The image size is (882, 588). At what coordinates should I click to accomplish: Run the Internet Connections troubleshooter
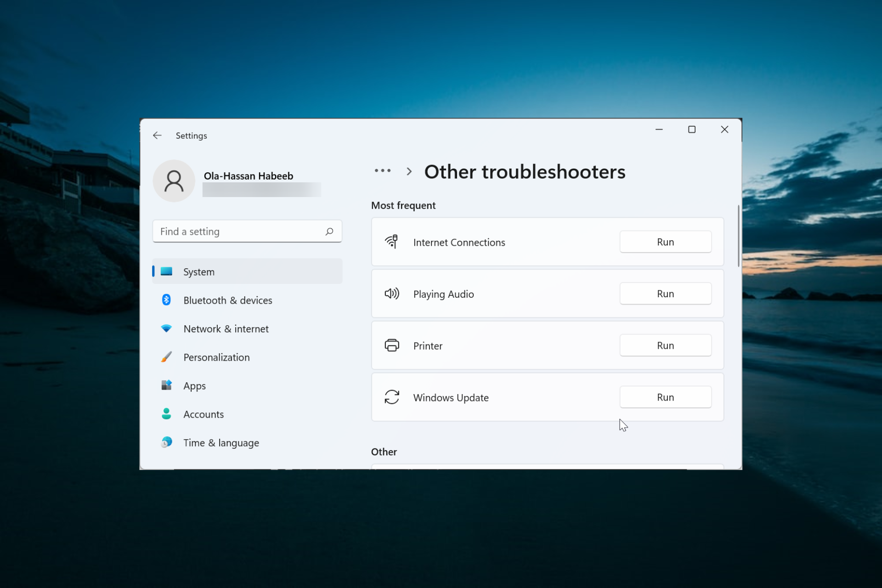click(x=666, y=242)
